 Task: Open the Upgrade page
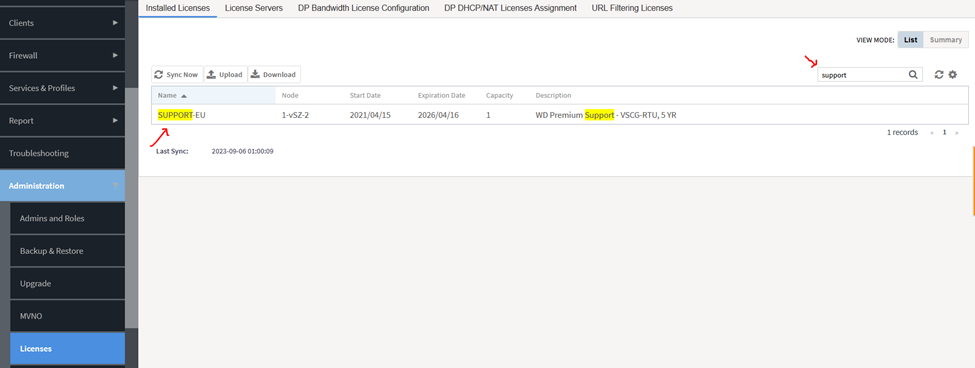pyautogui.click(x=67, y=283)
